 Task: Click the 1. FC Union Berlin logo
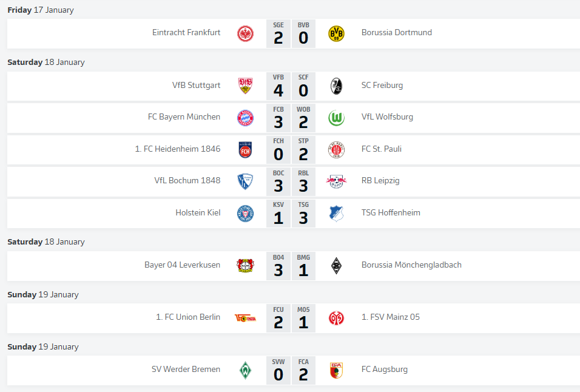pos(245,317)
